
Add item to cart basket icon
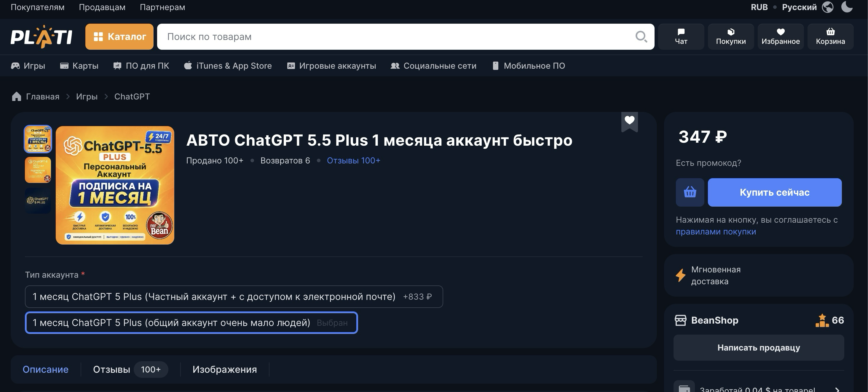[x=690, y=192]
